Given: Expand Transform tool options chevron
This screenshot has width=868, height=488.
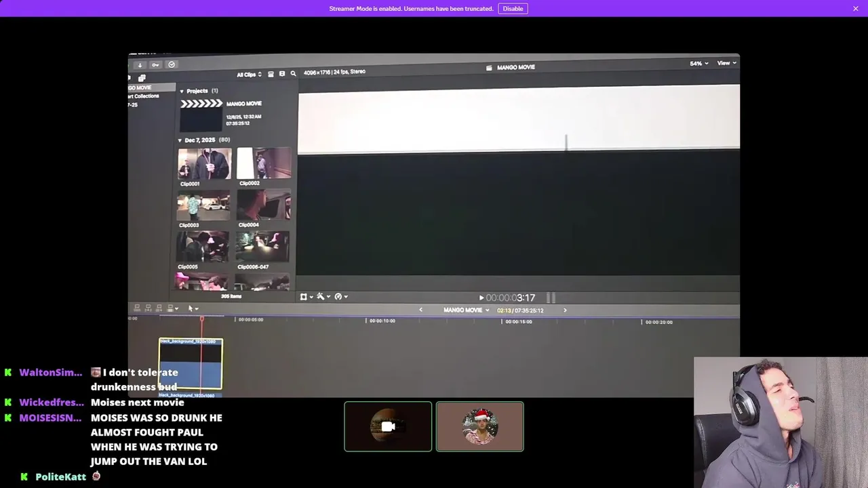Looking at the screenshot, I should tap(311, 297).
